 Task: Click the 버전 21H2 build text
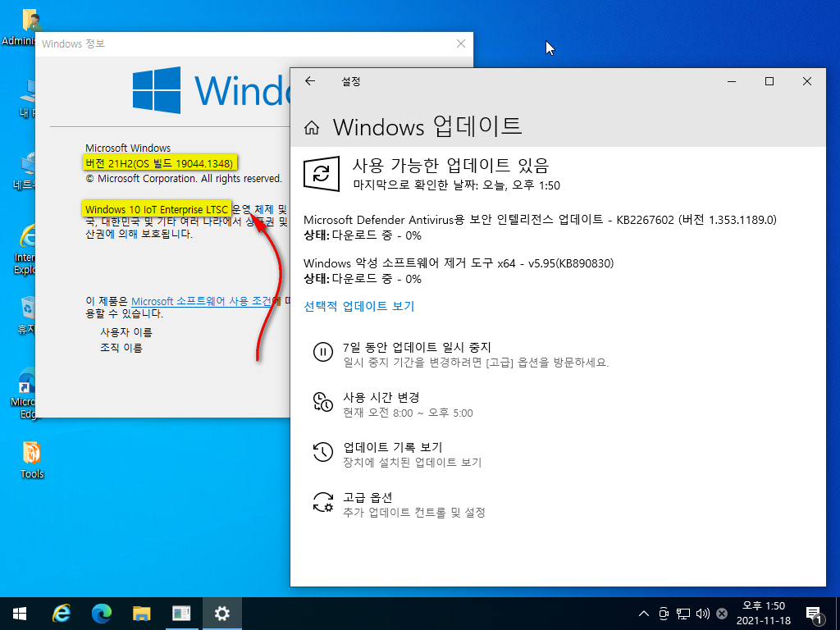click(x=160, y=163)
